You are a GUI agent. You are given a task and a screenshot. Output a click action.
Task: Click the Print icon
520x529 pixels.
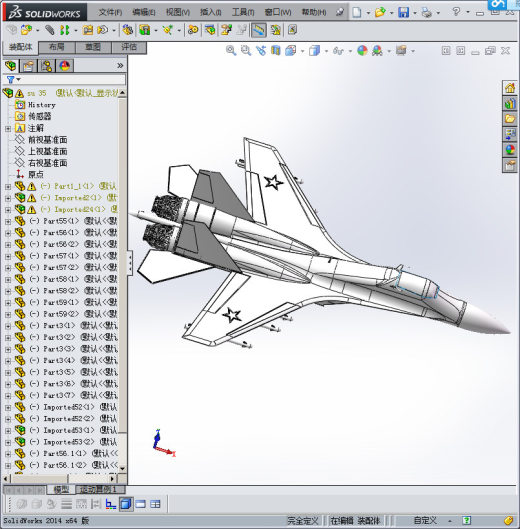427,12
